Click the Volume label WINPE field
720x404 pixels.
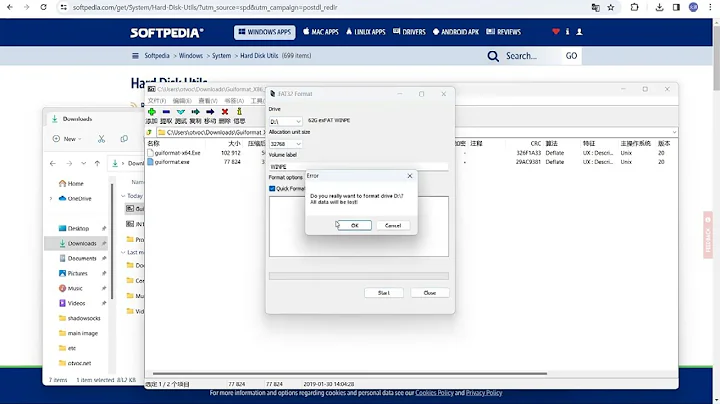click(x=358, y=167)
